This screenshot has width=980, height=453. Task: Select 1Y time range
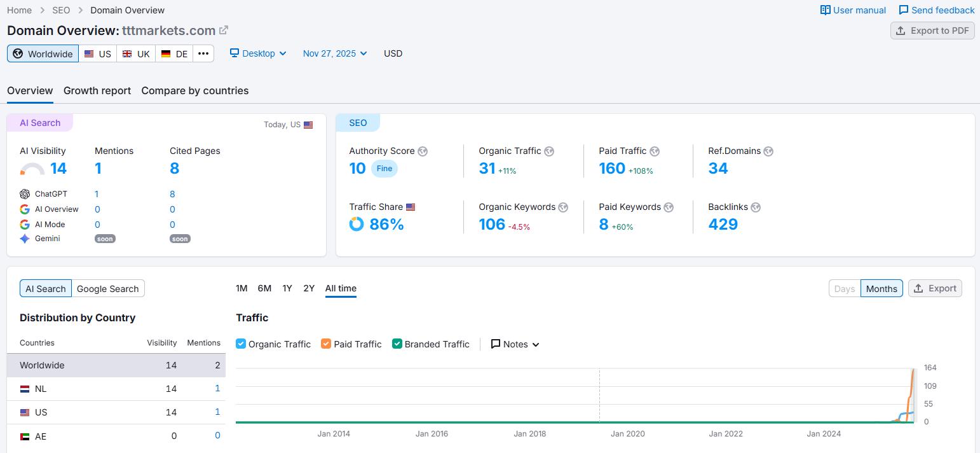click(x=287, y=288)
